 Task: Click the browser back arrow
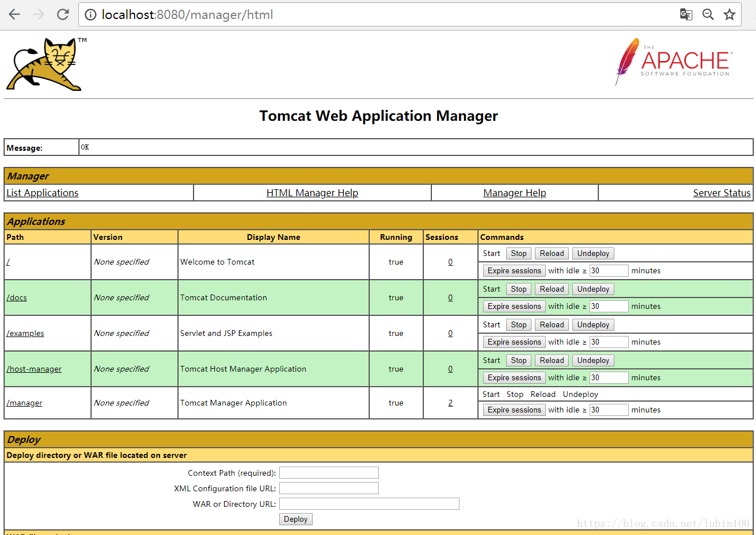coord(14,14)
